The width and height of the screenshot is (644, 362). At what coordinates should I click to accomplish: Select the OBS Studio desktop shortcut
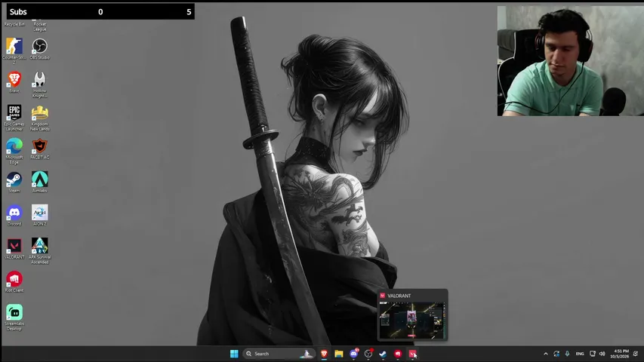[40, 48]
